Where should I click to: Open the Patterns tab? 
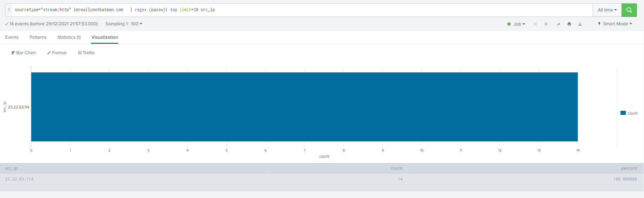[38, 37]
